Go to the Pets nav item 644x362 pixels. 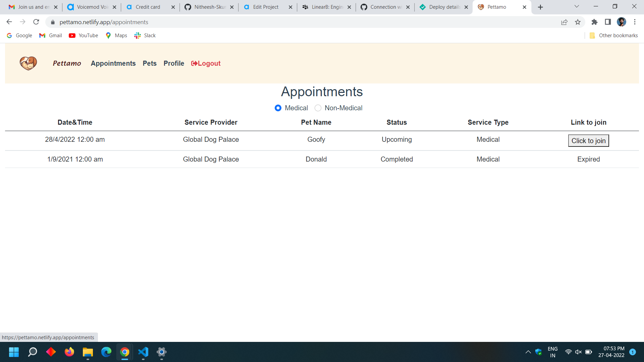pyautogui.click(x=150, y=63)
